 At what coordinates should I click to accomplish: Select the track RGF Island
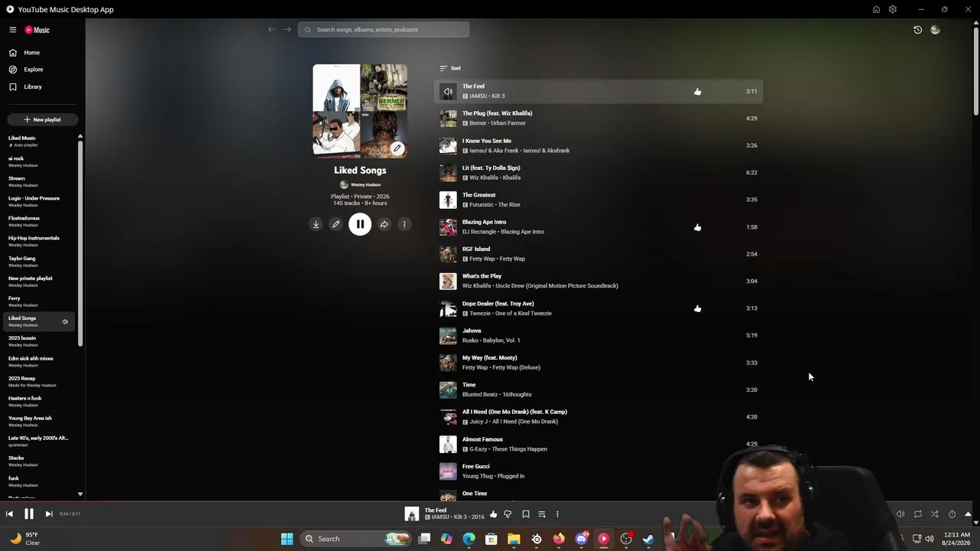pos(599,254)
